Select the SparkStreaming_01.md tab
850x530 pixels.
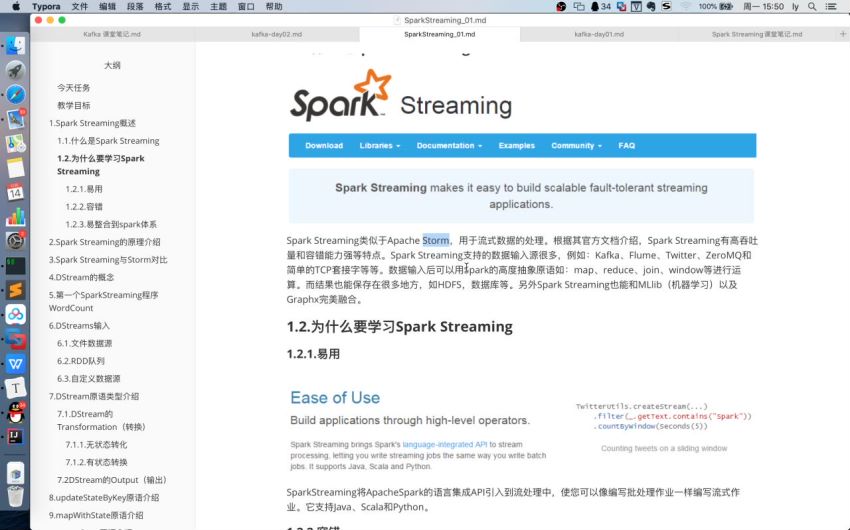440,34
